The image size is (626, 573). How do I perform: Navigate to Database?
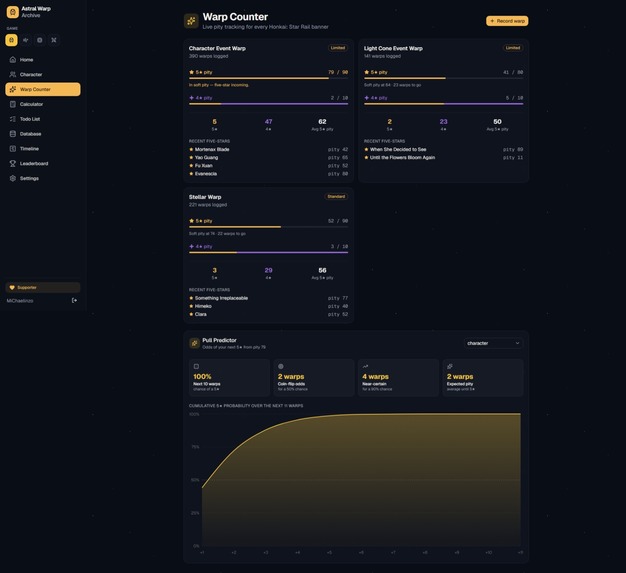[x=43, y=134]
